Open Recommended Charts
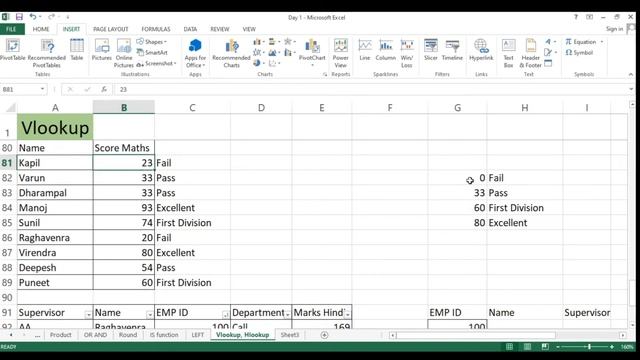This screenshot has height=360, width=640. coord(231,53)
